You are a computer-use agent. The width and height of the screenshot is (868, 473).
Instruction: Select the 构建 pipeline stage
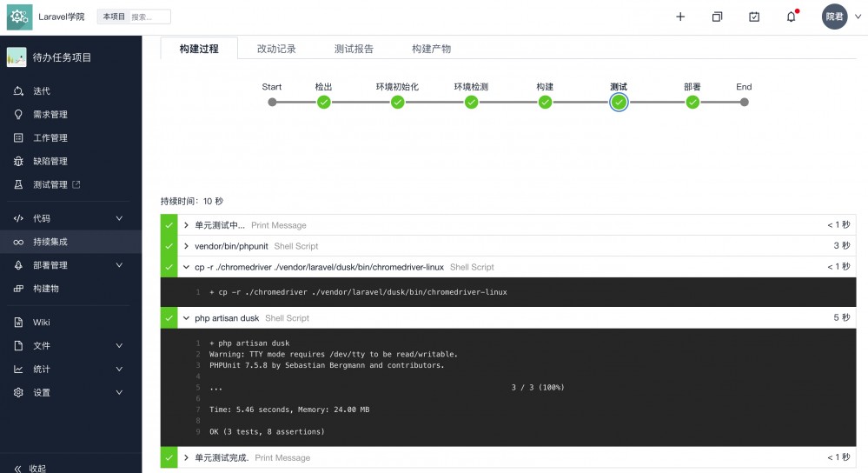point(546,102)
